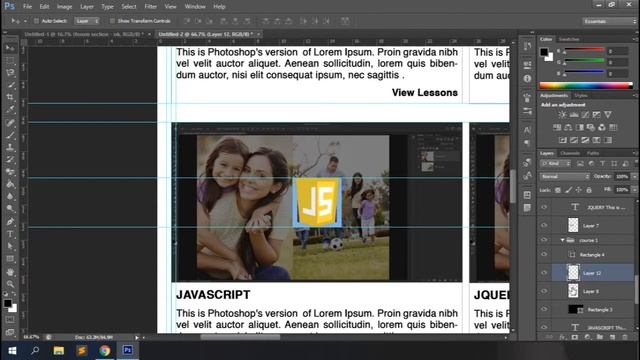This screenshot has width=640, height=360.
Task: Hide the Rectangle 3 layer
Action: point(544,309)
